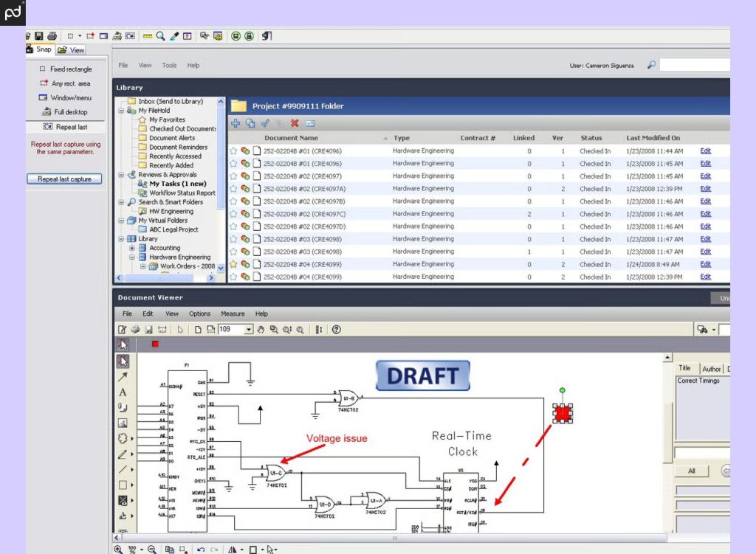Click the Window/menu capture option

[x=65, y=97]
